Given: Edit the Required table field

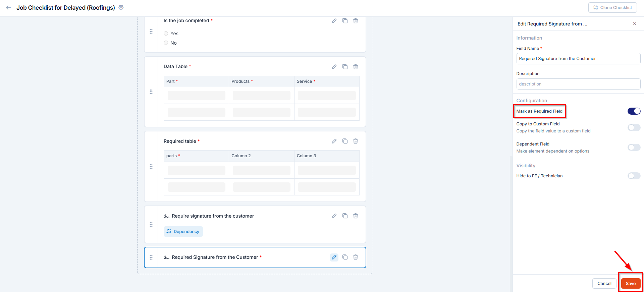Looking at the screenshot, I should 334,141.
